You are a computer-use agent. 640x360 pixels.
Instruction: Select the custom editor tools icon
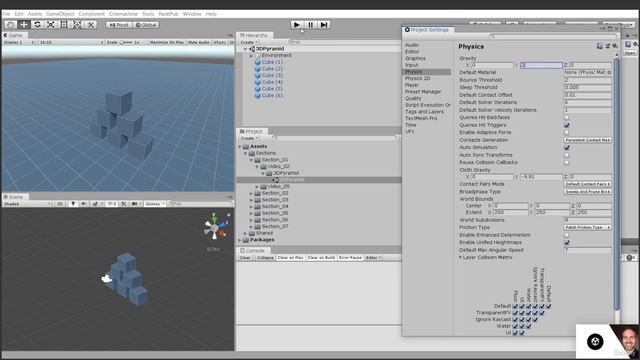(x=91, y=24)
